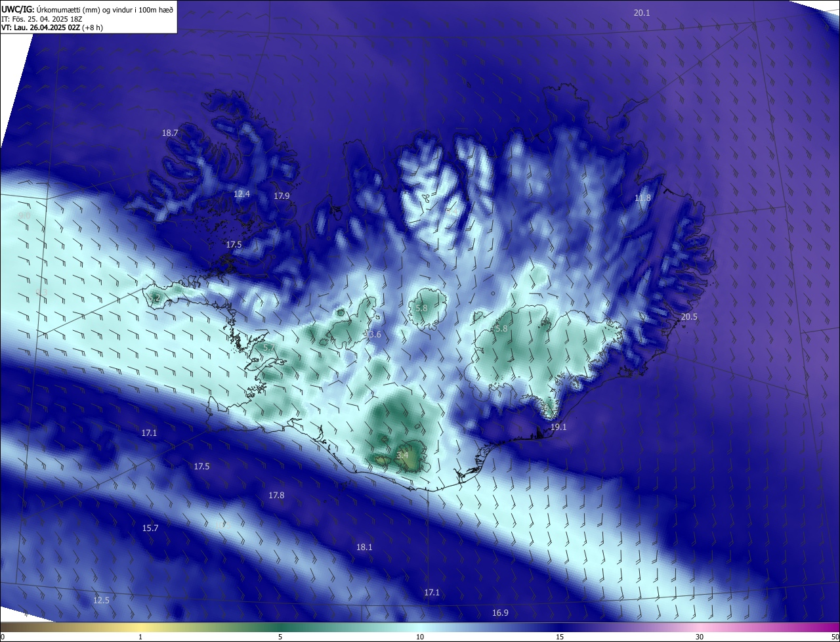The height and width of the screenshot is (642, 840).
Task: Click the 11.8 value in east Iceland
Action: click(x=642, y=198)
